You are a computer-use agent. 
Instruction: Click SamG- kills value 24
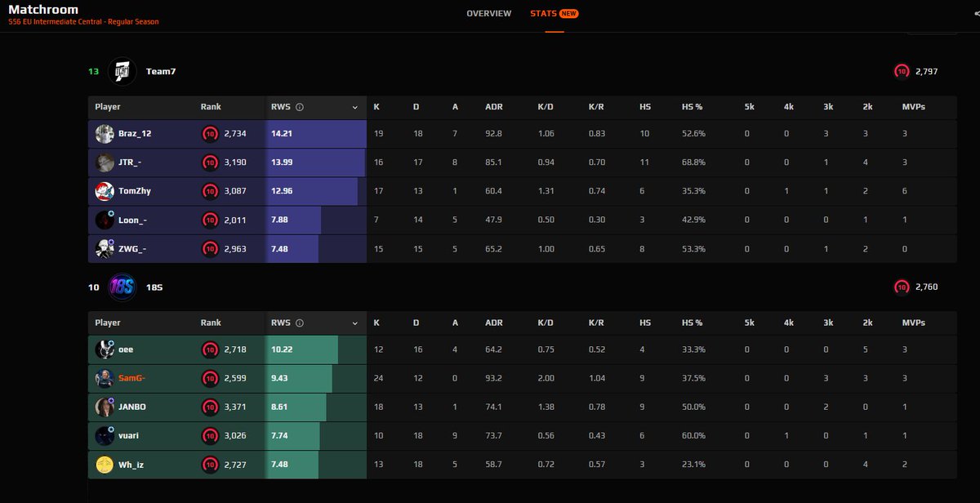point(379,378)
